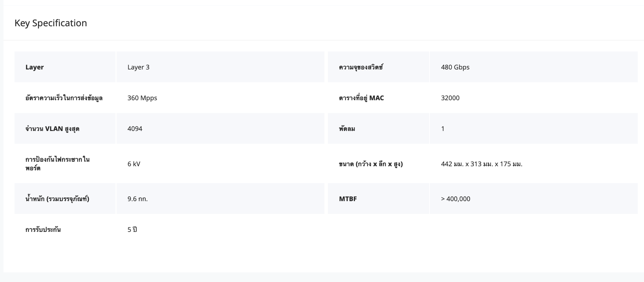Click the ตารางที่อยู่ MAC label
This screenshot has height=282, width=644.
pos(361,98)
